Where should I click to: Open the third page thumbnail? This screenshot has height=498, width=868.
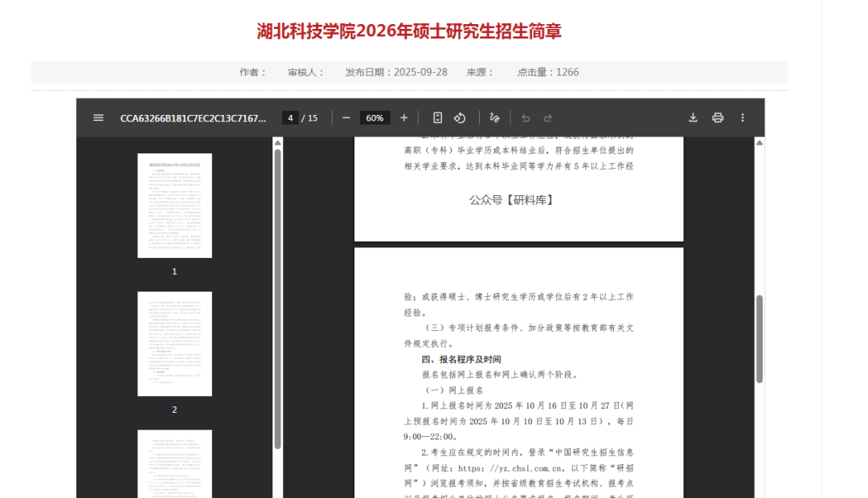point(174,464)
